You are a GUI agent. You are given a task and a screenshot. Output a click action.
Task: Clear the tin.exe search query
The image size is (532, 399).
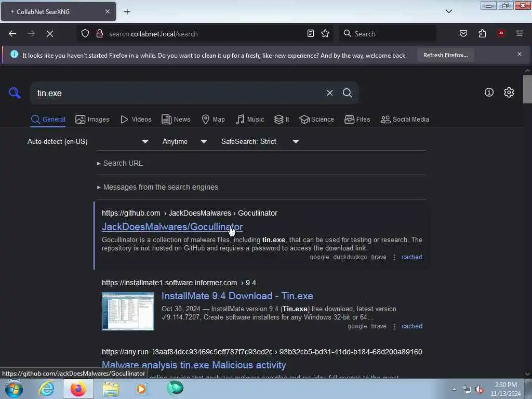pos(329,92)
